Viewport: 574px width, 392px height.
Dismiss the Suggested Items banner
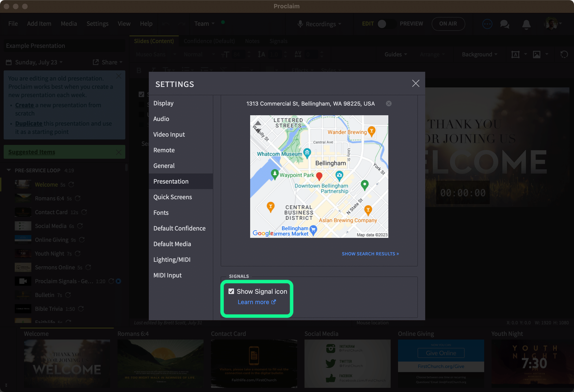click(119, 152)
